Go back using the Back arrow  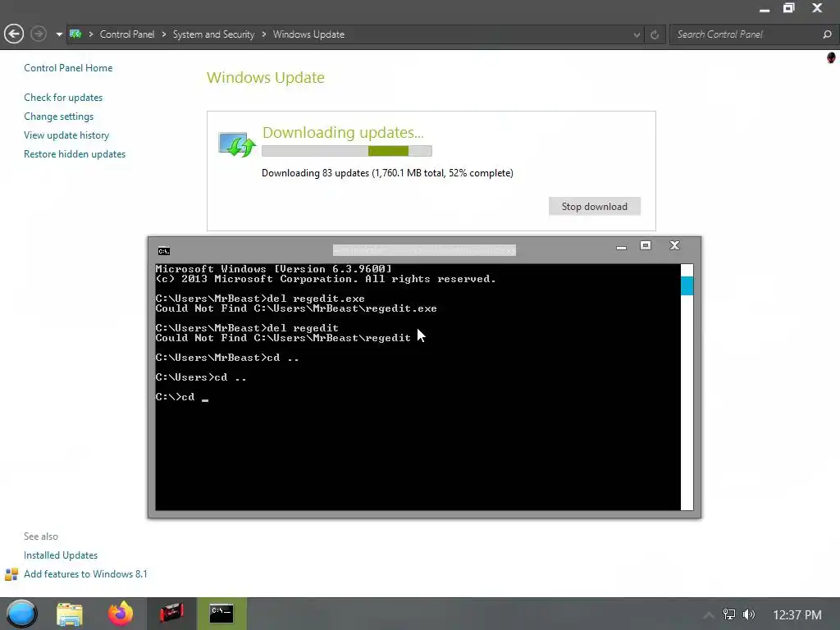click(14, 34)
